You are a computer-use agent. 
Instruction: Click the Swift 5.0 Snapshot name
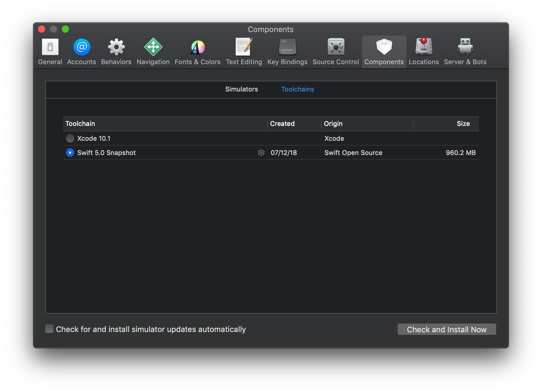point(106,153)
